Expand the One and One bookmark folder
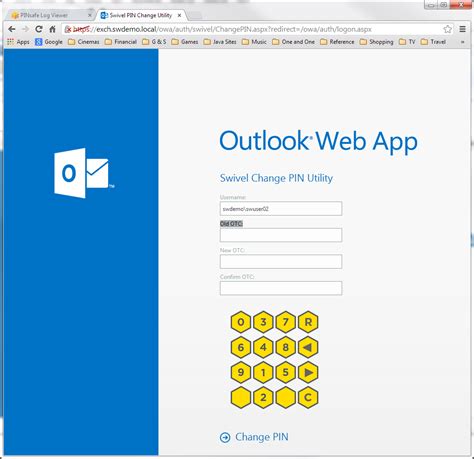Viewport: 474px width, 459px height. tap(293, 42)
